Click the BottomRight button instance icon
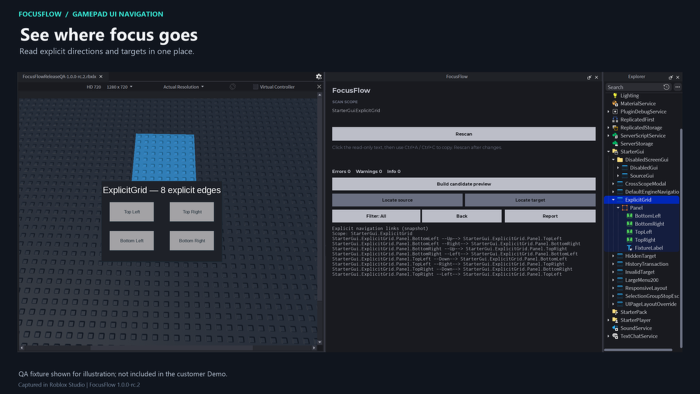The image size is (700, 394). [629, 224]
